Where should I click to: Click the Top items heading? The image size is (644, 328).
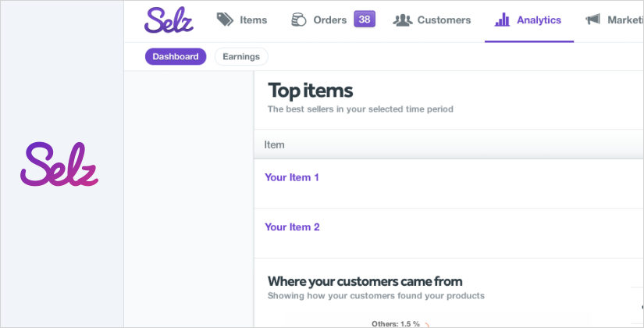pos(310,90)
